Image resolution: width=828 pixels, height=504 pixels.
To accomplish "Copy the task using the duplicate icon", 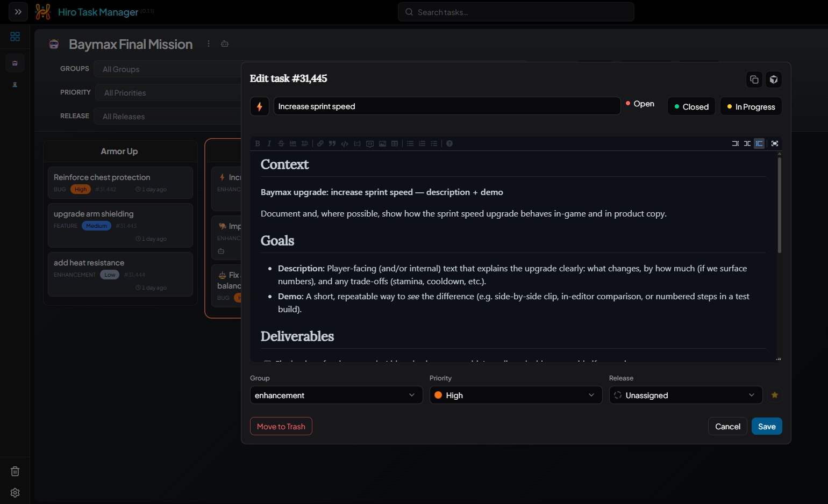I will click(x=754, y=79).
